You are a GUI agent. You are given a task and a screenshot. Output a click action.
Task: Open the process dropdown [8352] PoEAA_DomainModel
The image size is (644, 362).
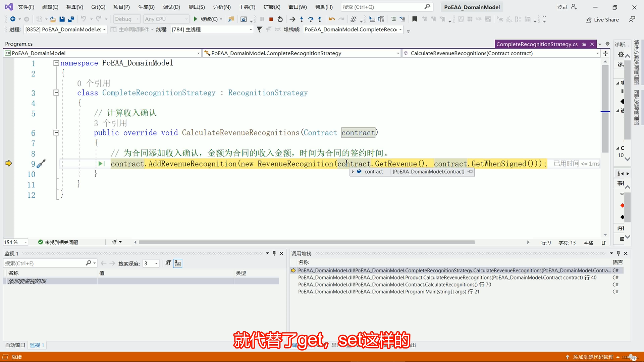click(66, 29)
